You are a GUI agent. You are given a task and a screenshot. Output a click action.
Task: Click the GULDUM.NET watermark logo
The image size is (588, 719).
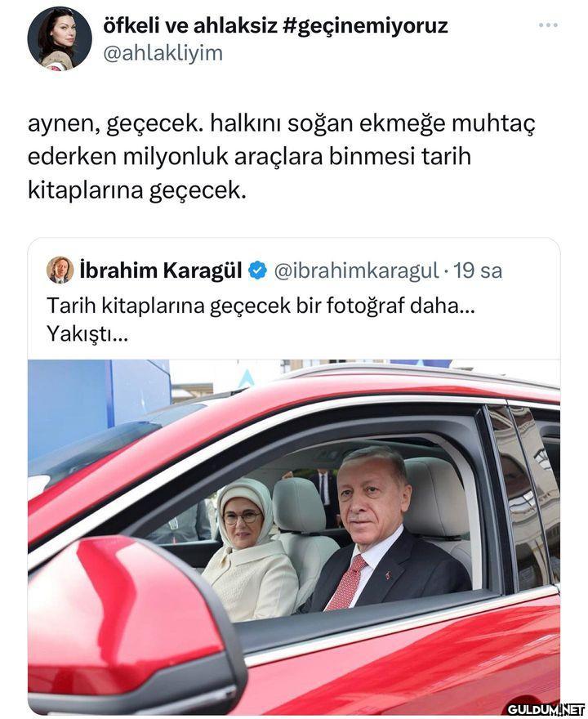546,709
